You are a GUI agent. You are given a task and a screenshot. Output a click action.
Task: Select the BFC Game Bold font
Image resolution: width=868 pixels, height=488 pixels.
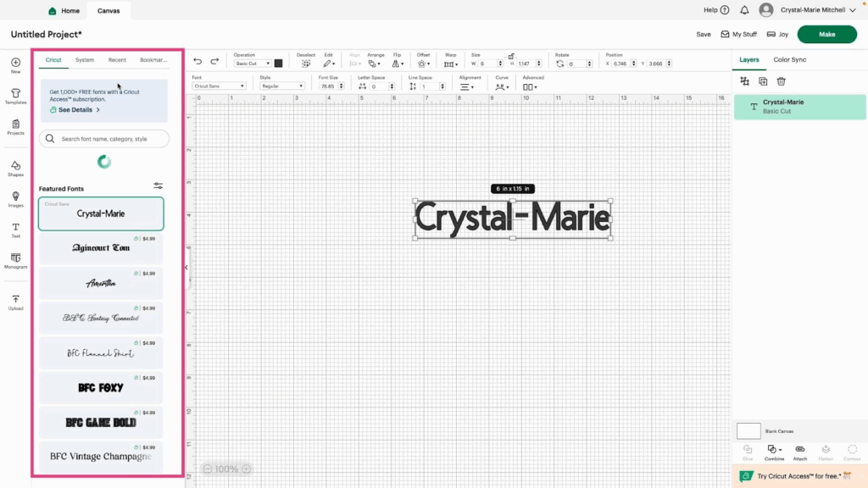(x=101, y=423)
